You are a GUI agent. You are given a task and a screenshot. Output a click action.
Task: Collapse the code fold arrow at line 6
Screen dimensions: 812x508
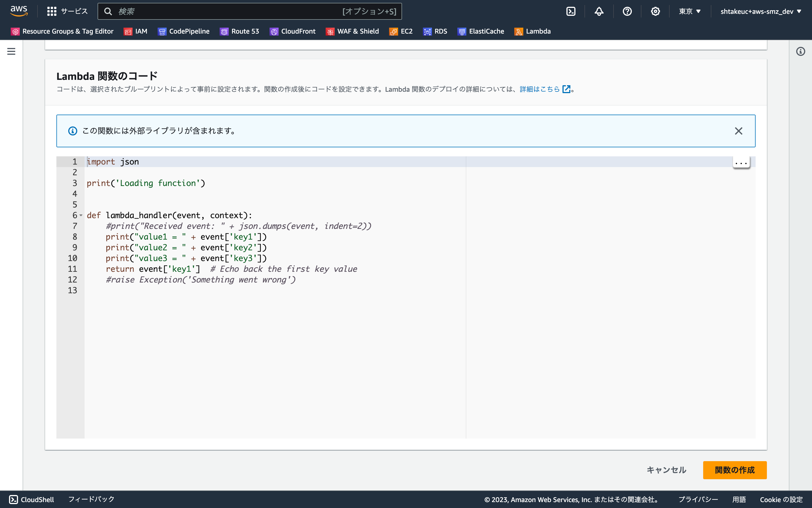point(81,215)
